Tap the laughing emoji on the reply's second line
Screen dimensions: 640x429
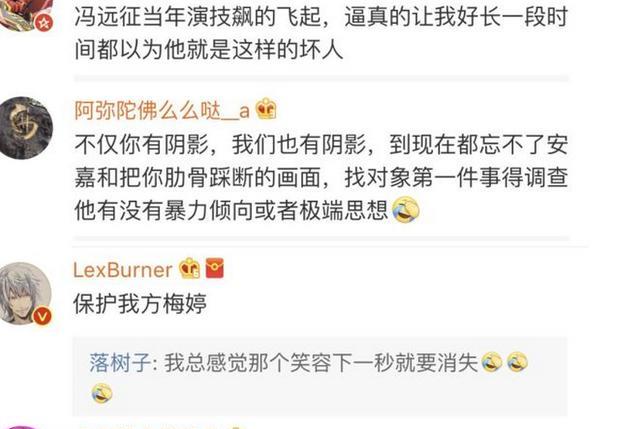(x=102, y=393)
